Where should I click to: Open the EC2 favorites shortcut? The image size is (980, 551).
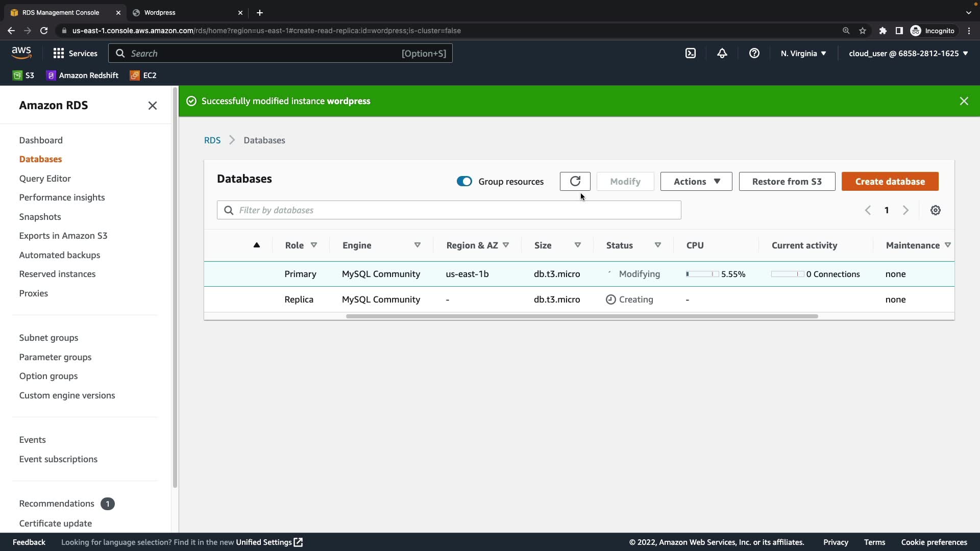pos(143,76)
